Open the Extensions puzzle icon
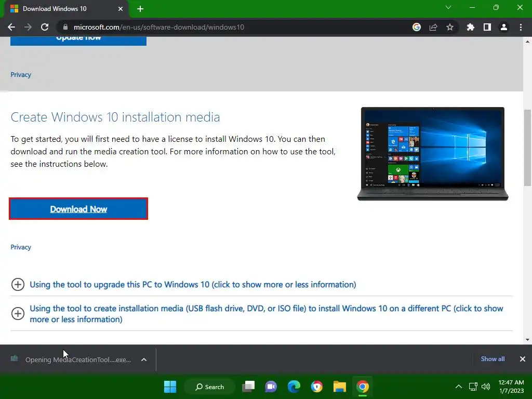532x399 pixels. (x=471, y=27)
